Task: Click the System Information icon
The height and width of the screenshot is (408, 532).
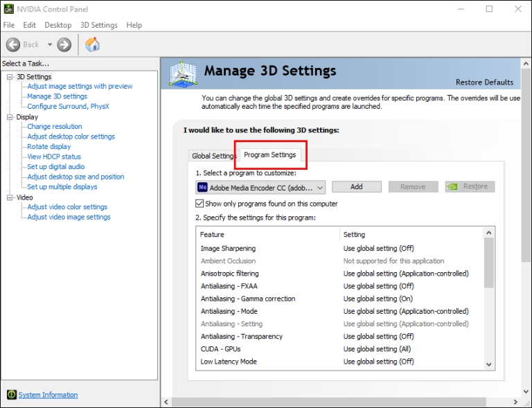Action: (11, 395)
